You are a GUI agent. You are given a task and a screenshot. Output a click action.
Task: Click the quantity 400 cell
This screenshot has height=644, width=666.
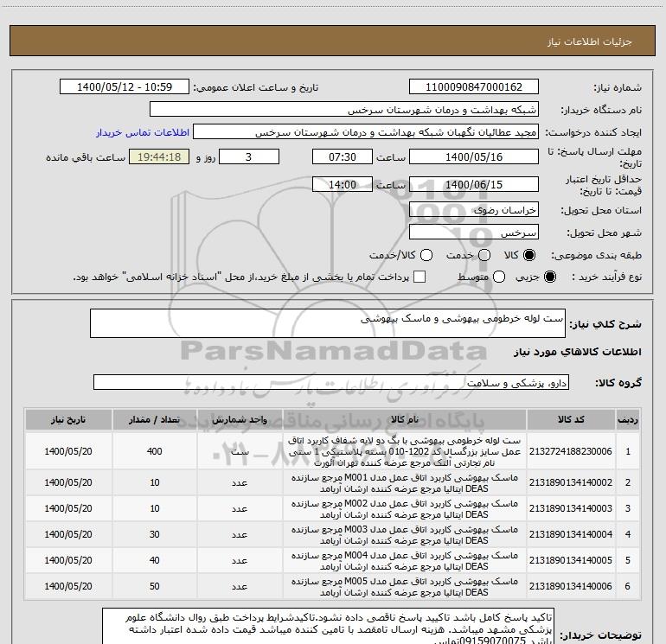[155, 451]
